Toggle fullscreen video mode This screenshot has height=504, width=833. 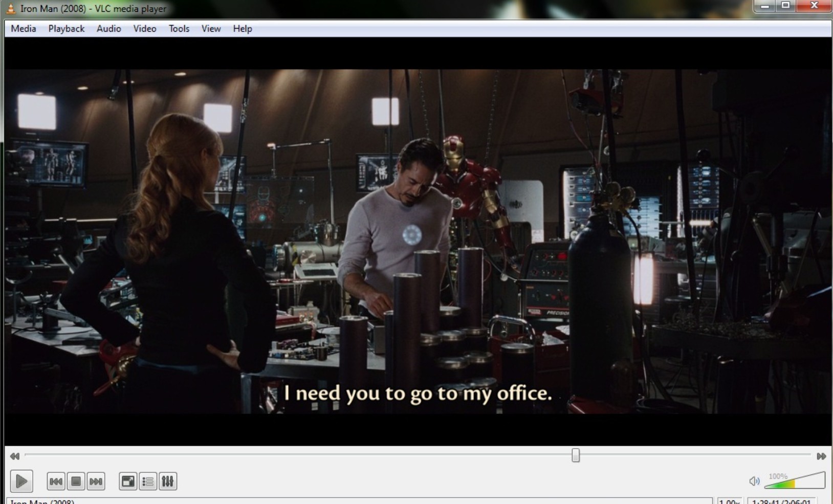127,481
